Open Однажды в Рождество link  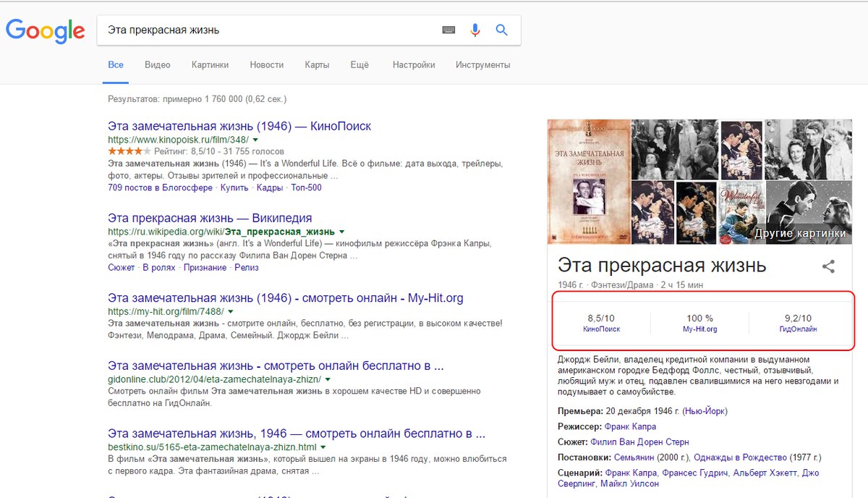click(741, 457)
